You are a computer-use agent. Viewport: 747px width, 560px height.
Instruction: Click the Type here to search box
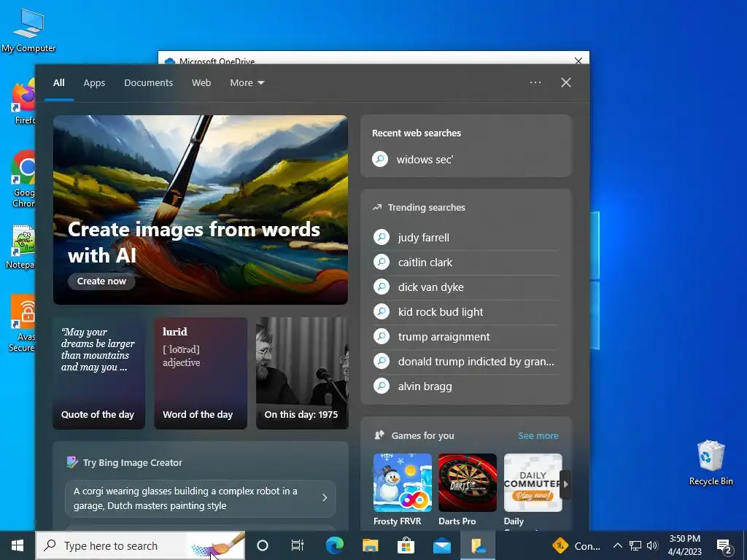pos(141,545)
